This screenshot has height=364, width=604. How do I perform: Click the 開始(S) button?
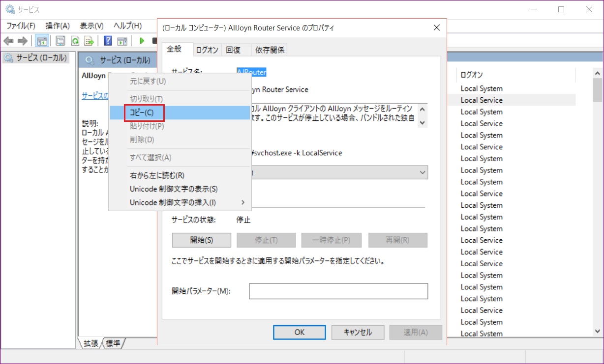202,240
